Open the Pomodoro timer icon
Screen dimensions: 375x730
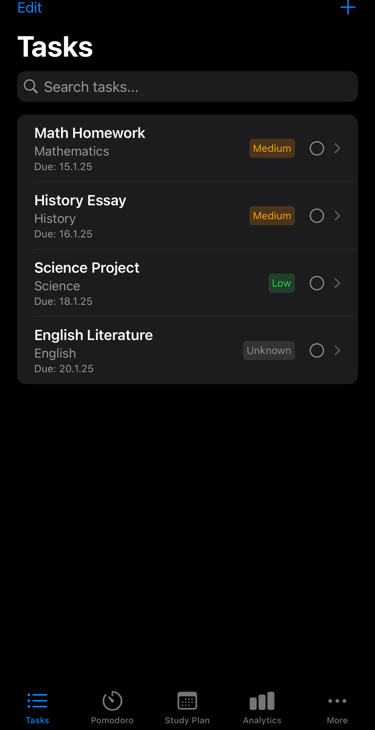click(x=112, y=701)
